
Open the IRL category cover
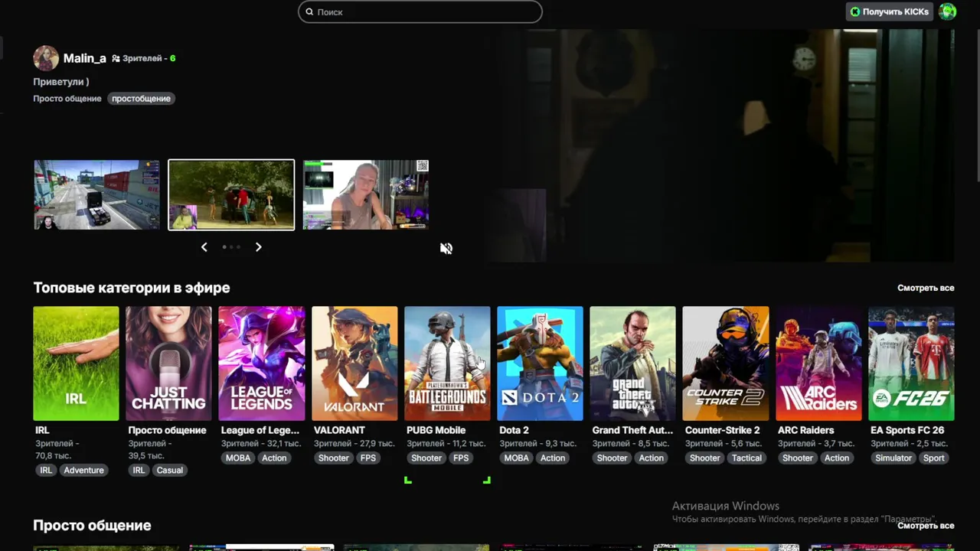[76, 364]
